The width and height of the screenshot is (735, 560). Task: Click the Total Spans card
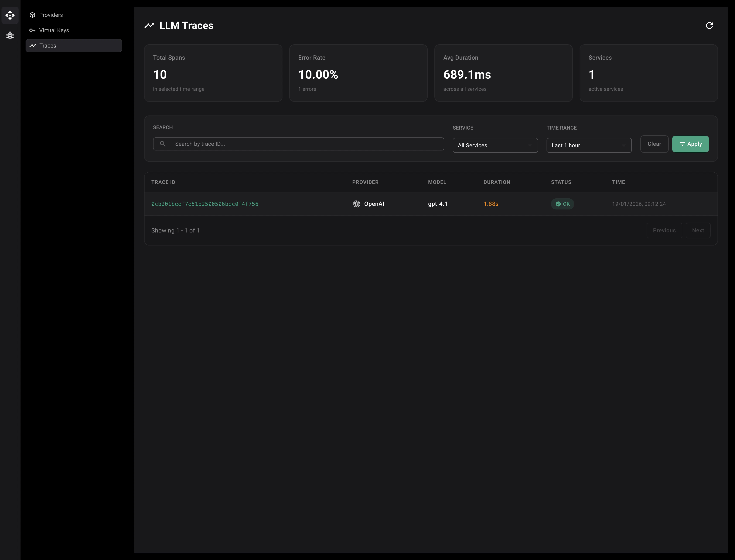[x=213, y=73]
